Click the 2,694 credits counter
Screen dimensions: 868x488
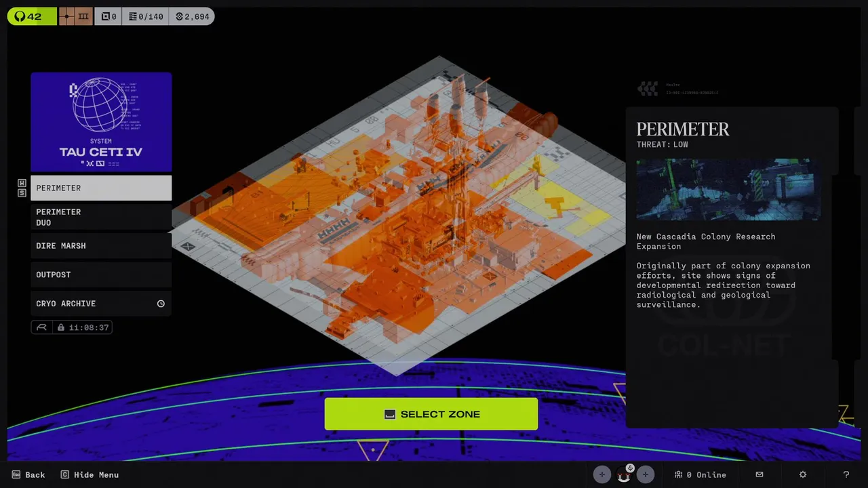pos(193,16)
